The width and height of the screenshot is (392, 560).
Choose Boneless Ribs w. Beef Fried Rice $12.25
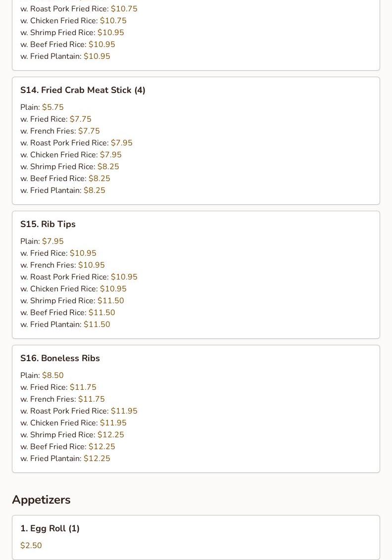68,446
